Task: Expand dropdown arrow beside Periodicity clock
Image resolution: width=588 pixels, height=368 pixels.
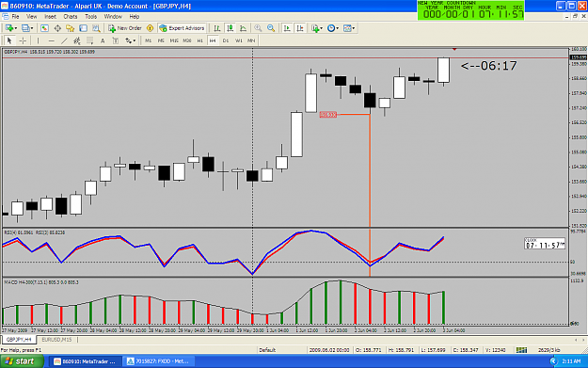Action: click(338, 28)
